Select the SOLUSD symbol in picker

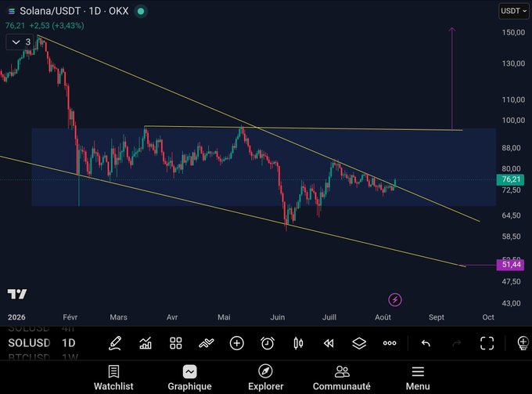pos(29,343)
